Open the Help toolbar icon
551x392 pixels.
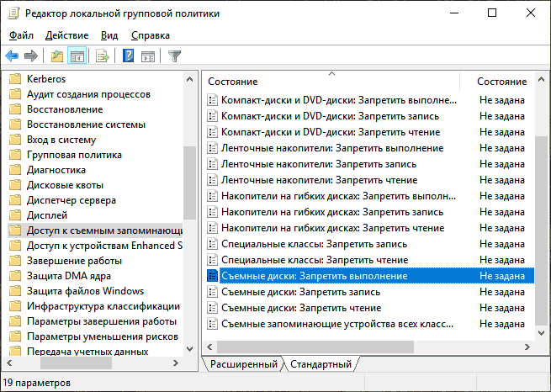tap(128, 56)
